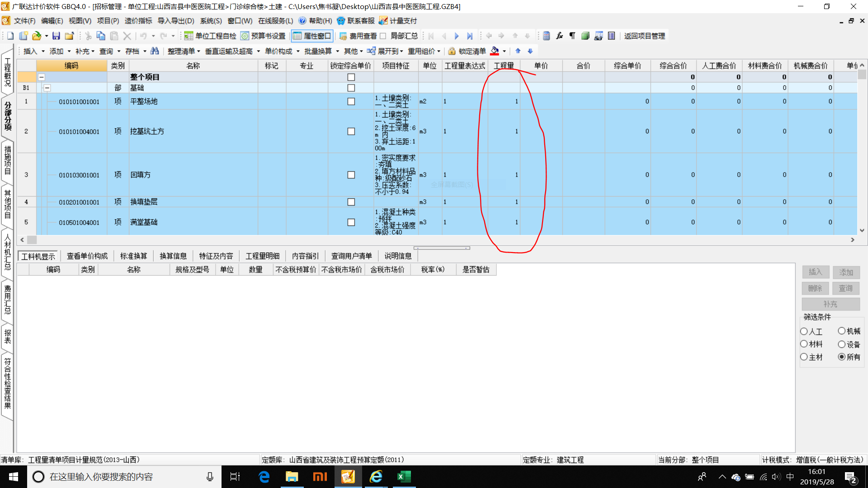Open 费用查看 fee view
The image size is (868, 488).
click(358, 36)
